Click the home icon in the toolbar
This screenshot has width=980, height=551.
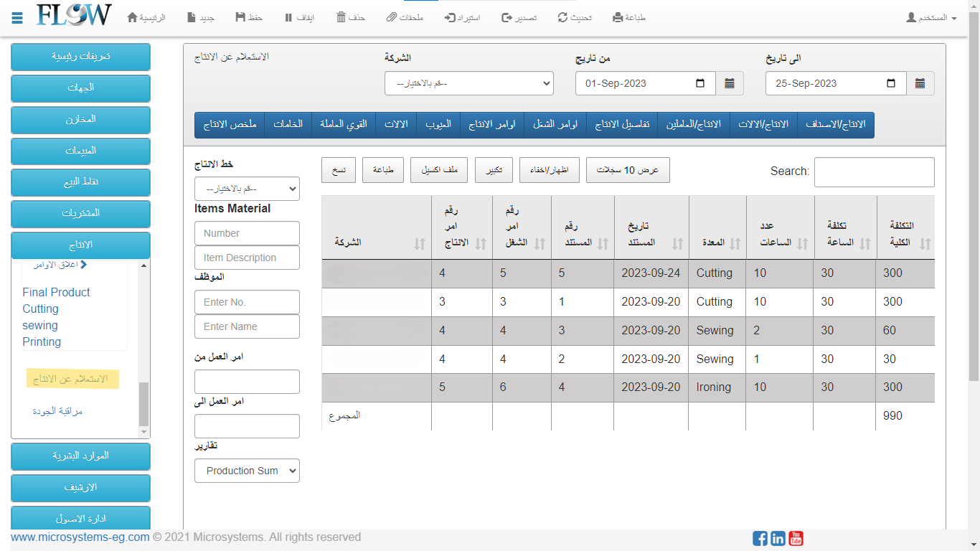click(132, 17)
